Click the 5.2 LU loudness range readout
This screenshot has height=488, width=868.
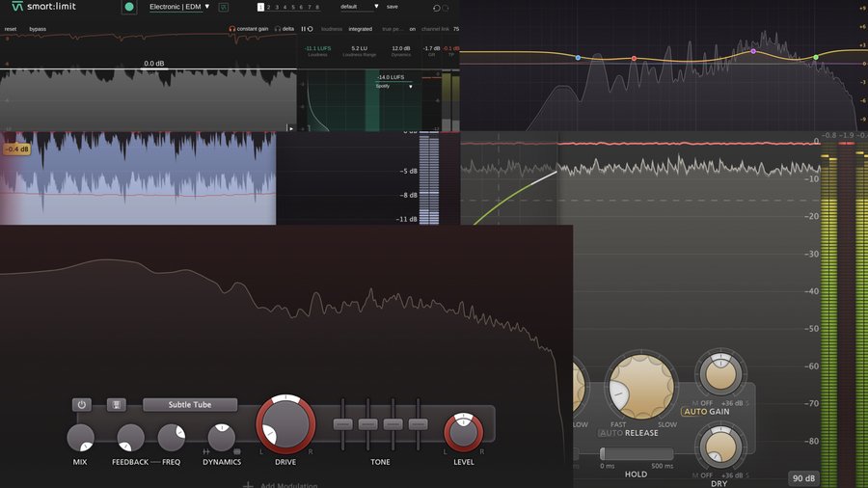tap(359, 48)
